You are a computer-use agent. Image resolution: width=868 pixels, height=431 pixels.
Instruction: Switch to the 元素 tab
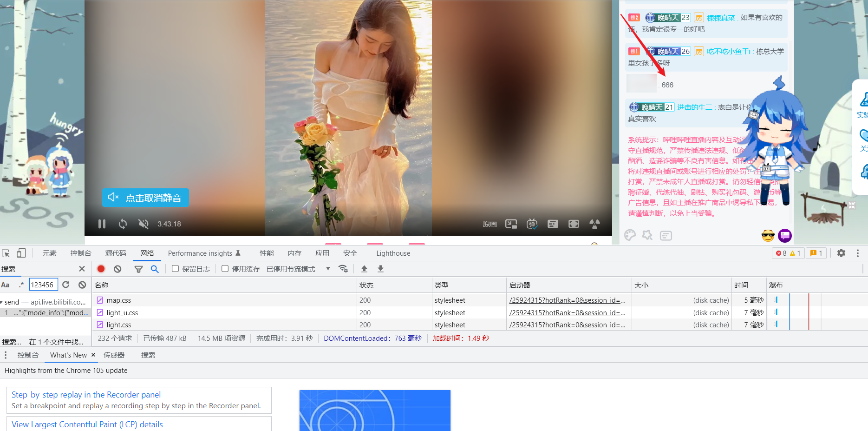coord(49,253)
